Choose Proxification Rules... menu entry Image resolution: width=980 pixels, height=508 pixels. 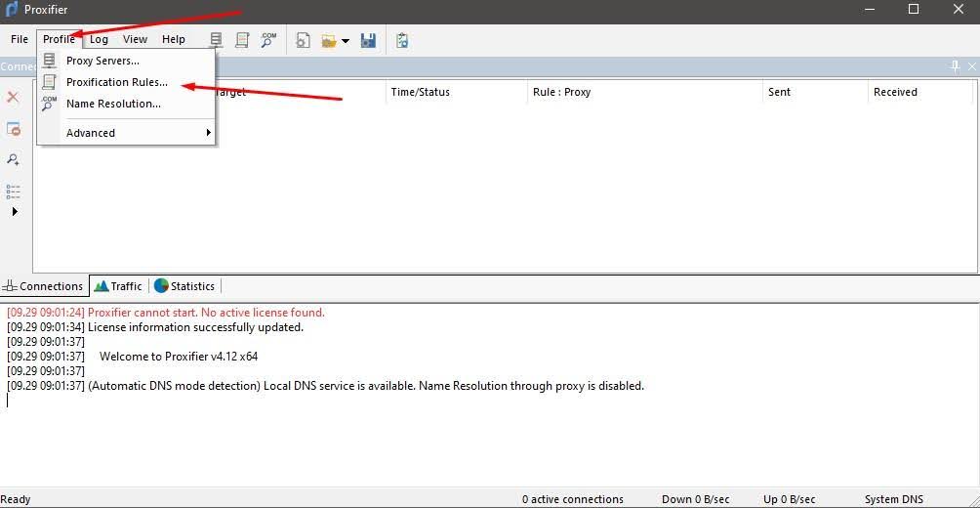[x=127, y=82]
